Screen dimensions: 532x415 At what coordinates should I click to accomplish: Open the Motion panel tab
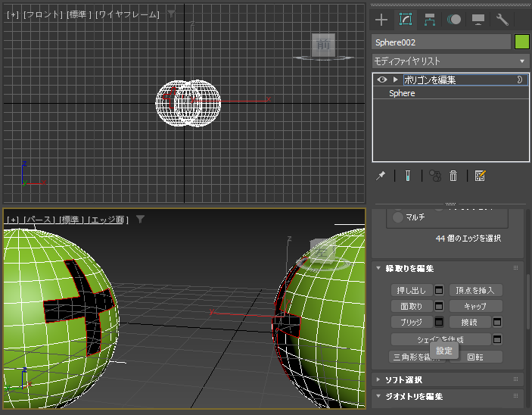(x=453, y=20)
